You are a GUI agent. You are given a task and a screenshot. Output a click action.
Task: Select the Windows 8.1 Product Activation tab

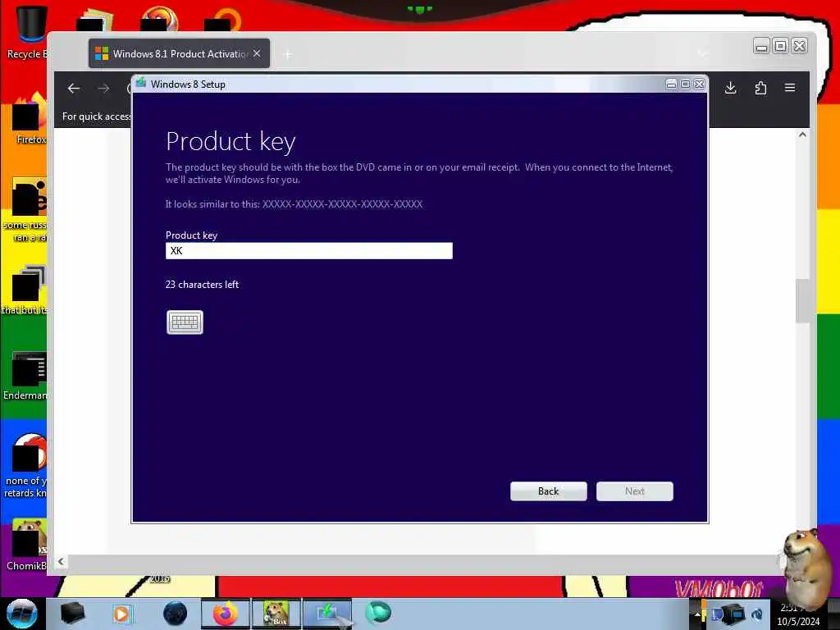(x=179, y=53)
